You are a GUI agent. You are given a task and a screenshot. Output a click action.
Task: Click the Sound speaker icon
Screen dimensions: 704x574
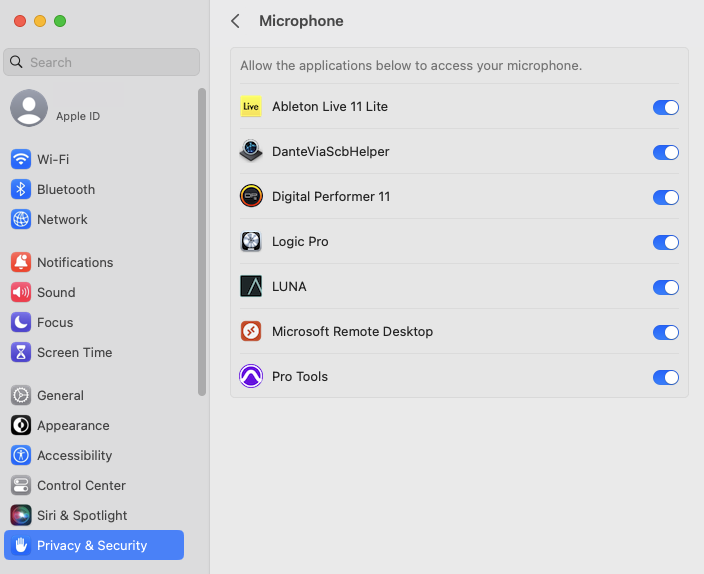pyautogui.click(x=21, y=292)
